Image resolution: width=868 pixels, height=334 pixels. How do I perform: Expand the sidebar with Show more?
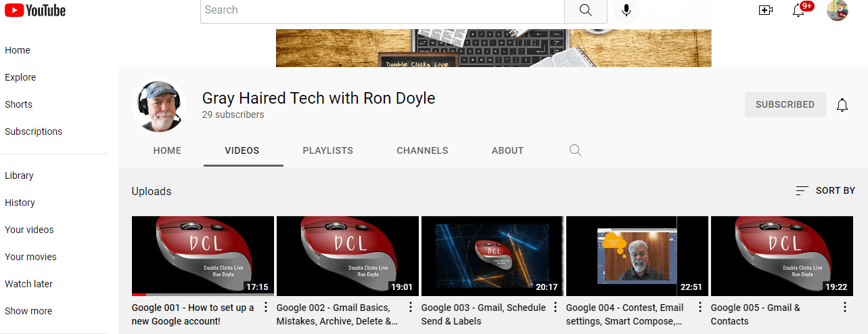(28, 311)
